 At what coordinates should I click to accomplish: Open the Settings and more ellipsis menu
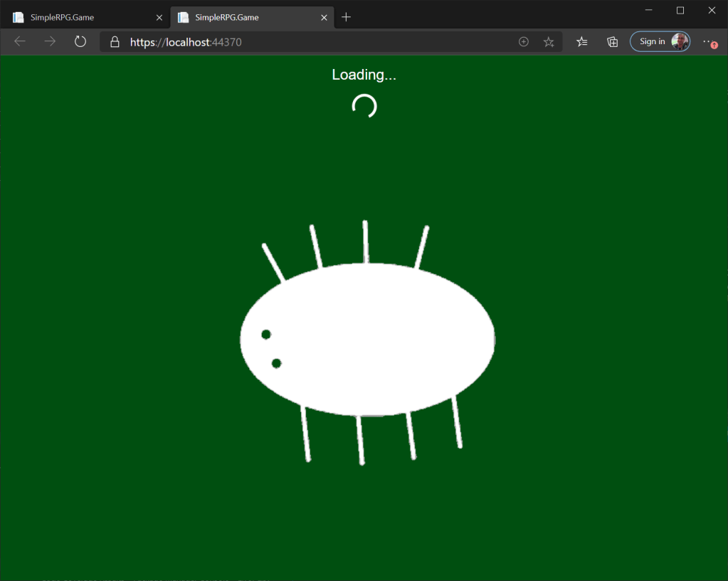(708, 42)
